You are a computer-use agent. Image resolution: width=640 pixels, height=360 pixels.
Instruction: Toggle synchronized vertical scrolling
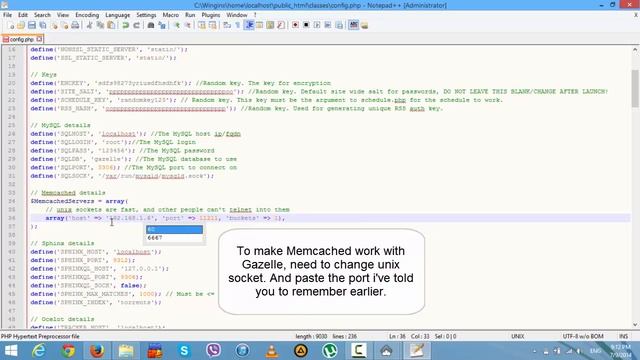(x=202, y=25)
